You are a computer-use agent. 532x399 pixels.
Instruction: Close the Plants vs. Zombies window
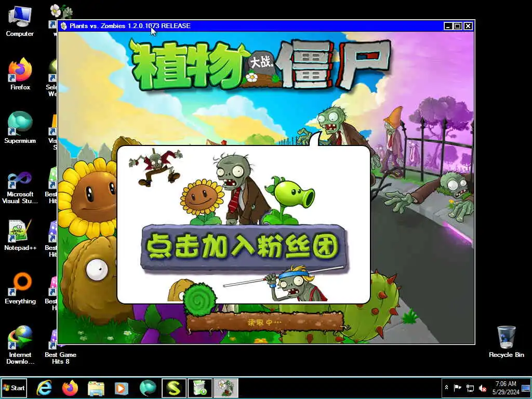pos(468,26)
